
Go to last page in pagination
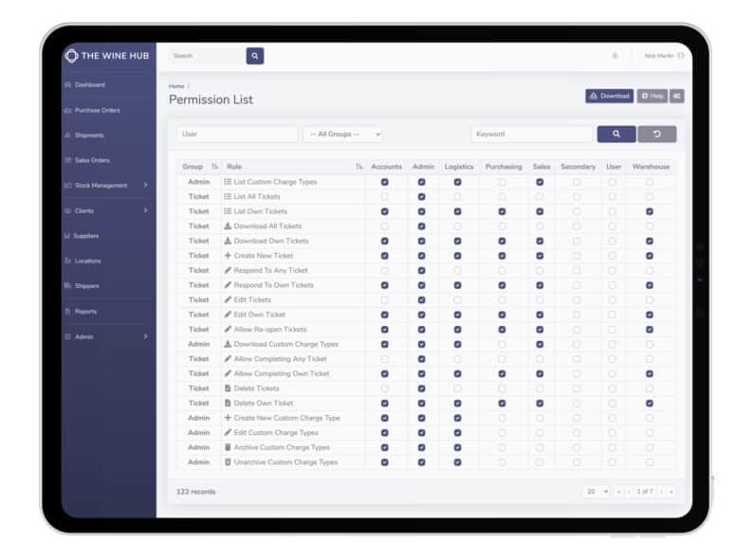tap(671, 492)
